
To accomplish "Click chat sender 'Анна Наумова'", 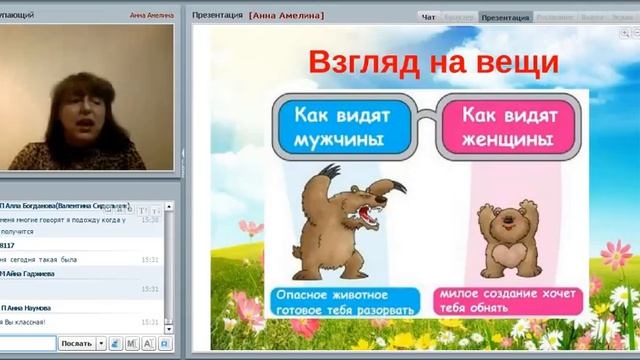I will tap(28, 308).
